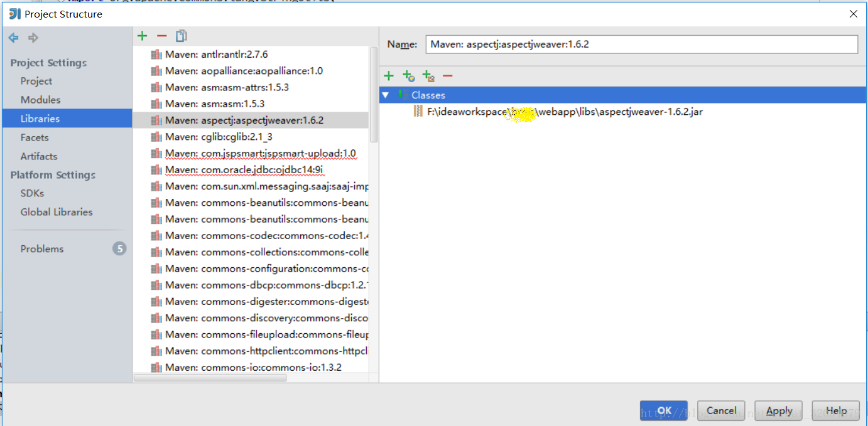Select Maven: com.oracle.jdbc:ojdbc14:9i library
The image size is (868, 426).
click(244, 169)
